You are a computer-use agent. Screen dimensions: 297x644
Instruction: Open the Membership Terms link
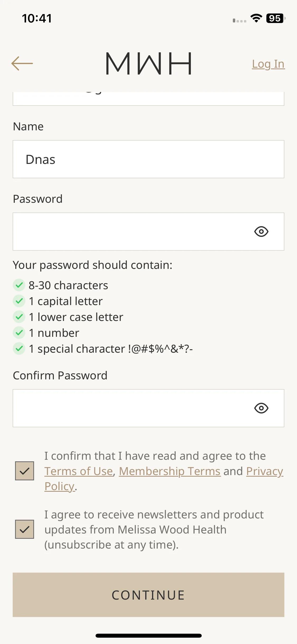point(170,471)
